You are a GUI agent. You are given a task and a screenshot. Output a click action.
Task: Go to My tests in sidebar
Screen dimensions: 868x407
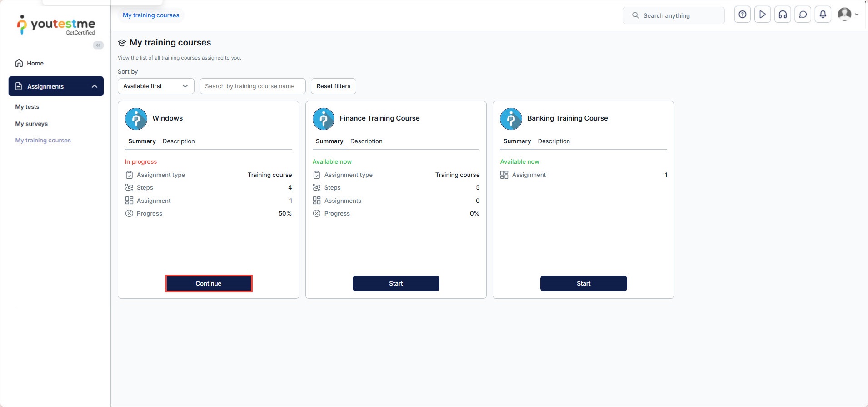27,107
